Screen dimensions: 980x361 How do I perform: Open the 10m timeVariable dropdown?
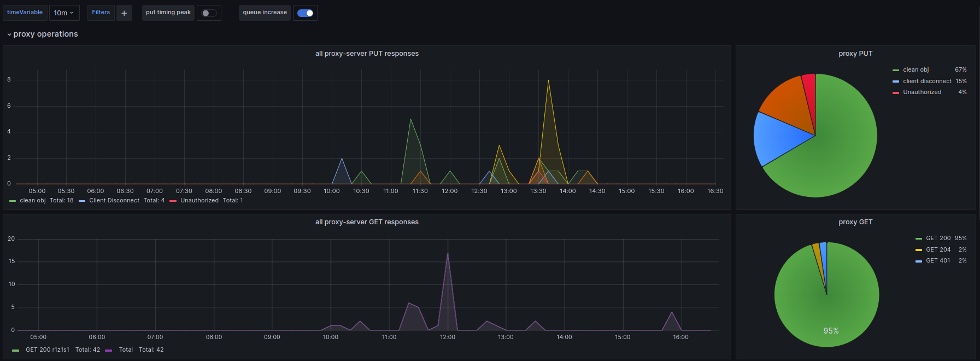point(64,13)
